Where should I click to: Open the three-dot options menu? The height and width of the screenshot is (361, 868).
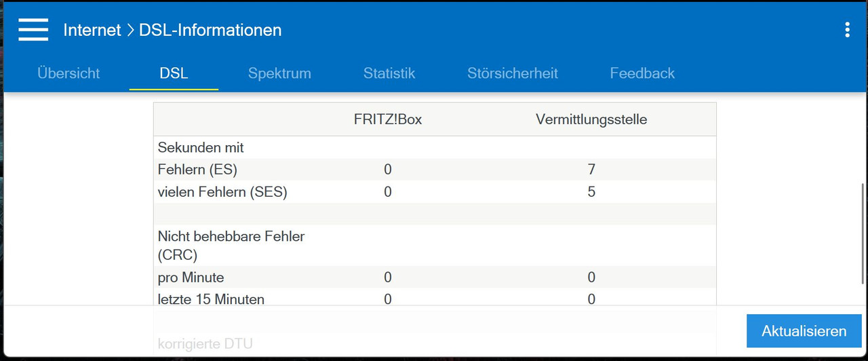point(847,30)
